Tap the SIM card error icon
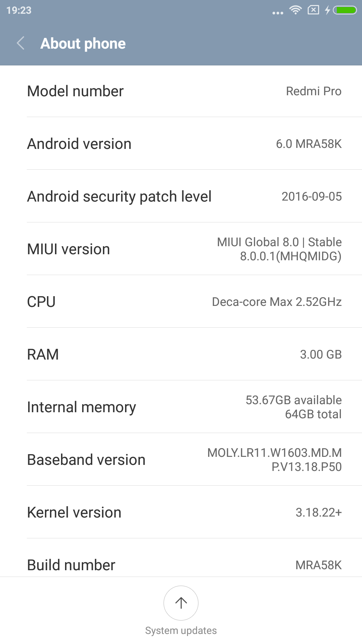Image resolution: width=362 pixels, height=644 pixels. click(x=313, y=10)
